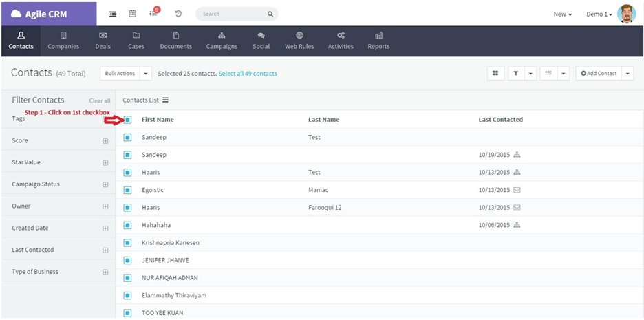Sort by Last Contacted column header

click(x=501, y=120)
